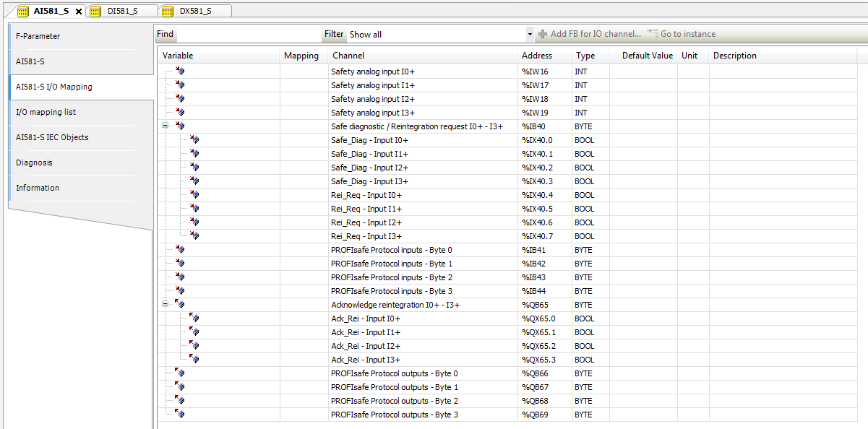Close the AI581_S tab
The image size is (868, 429).
point(79,11)
